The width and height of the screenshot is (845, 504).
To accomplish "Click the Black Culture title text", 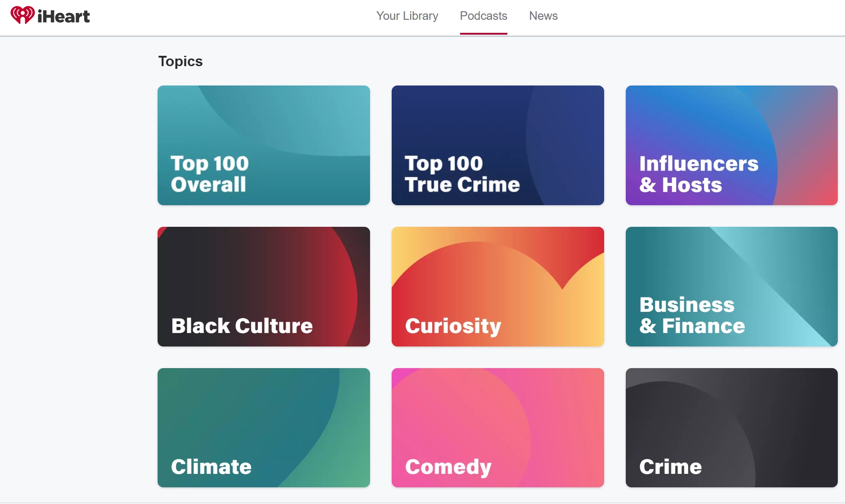I will click(242, 326).
